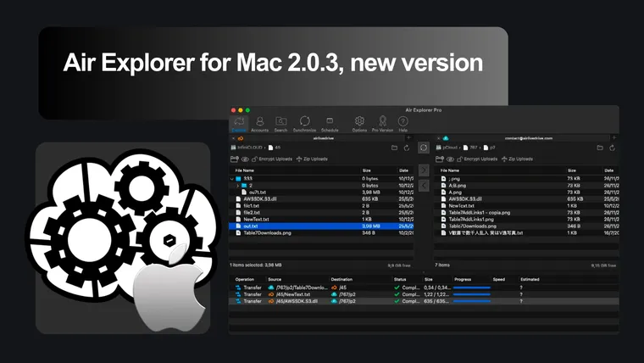
Task: Select AWSSDK.S3.dll in the left pane
Action: pyautogui.click(x=321, y=199)
